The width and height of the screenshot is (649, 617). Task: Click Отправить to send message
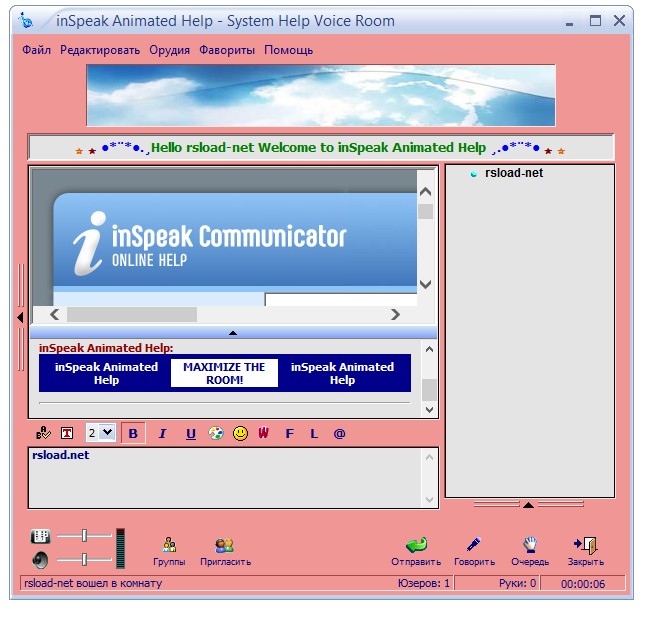coord(416,552)
